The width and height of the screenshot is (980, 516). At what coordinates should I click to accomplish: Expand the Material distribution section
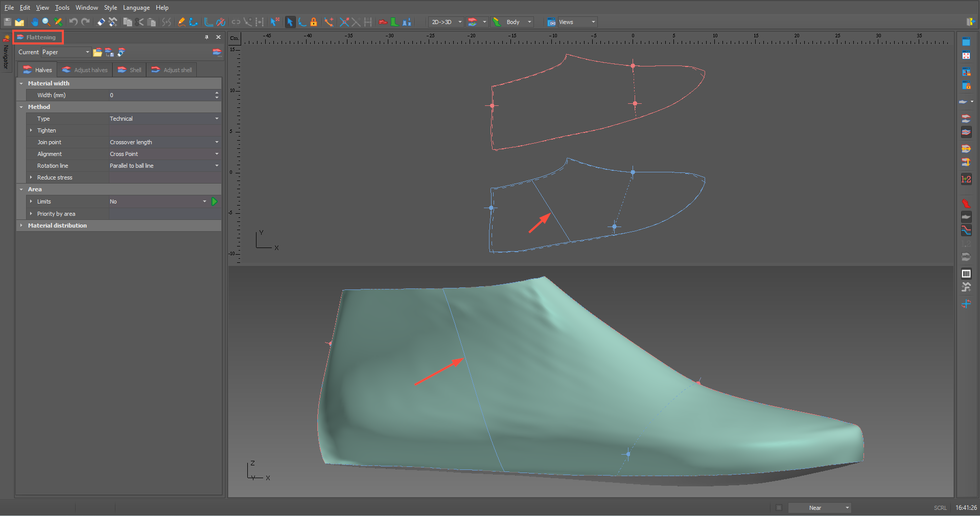click(x=21, y=226)
